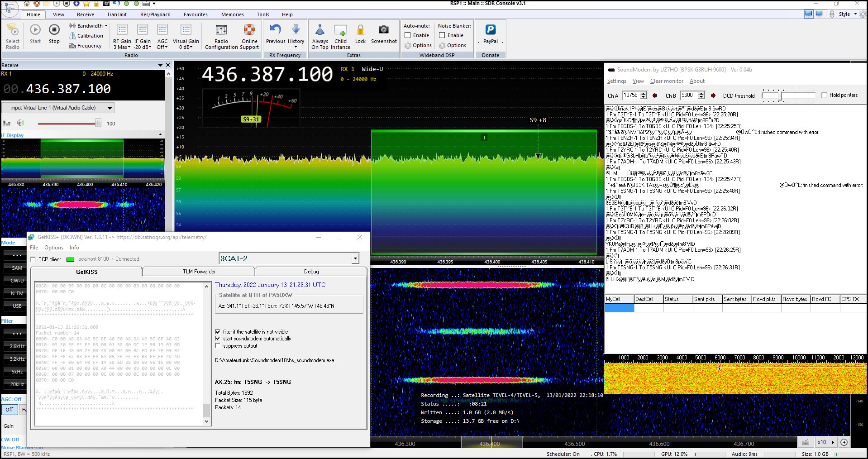Switch to Debug tab in GetKISS
Viewport: 868px width, 459px height.
[x=311, y=272]
